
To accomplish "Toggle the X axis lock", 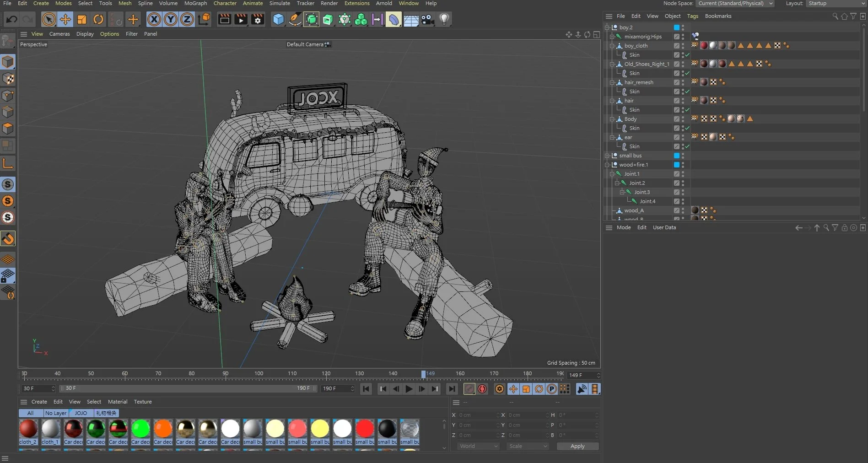I will pos(154,19).
